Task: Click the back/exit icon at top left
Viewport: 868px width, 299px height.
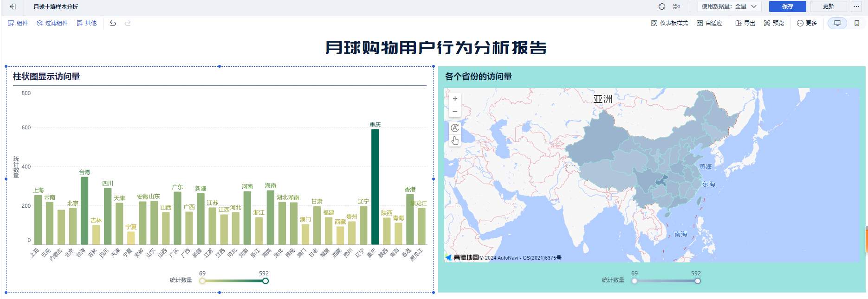Action: 13,6
